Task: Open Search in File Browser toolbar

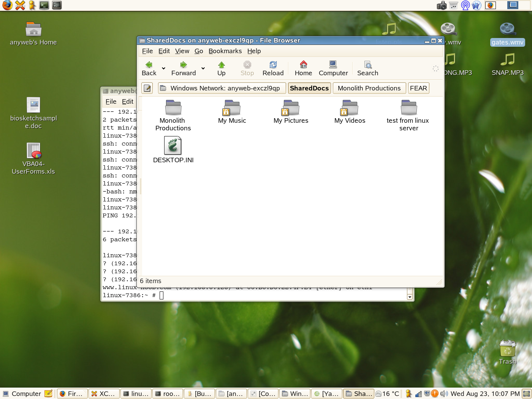Action: [x=367, y=68]
